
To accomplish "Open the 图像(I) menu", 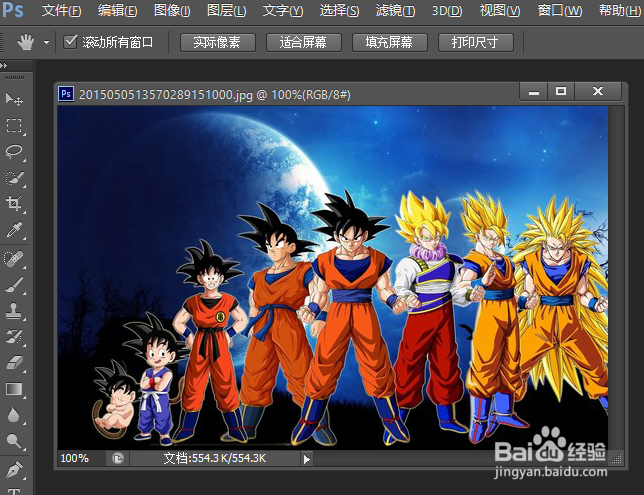I will pyautogui.click(x=172, y=10).
